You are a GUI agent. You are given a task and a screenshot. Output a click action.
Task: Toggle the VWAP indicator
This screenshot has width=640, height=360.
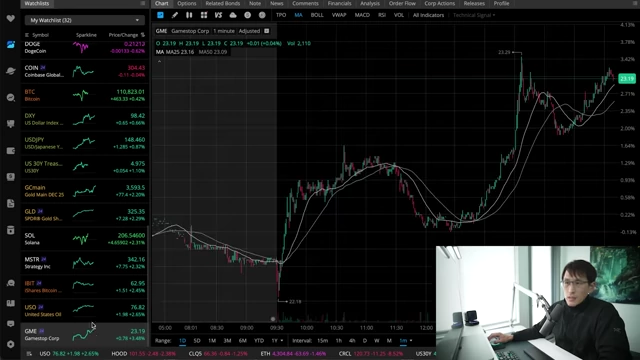pos(339,15)
